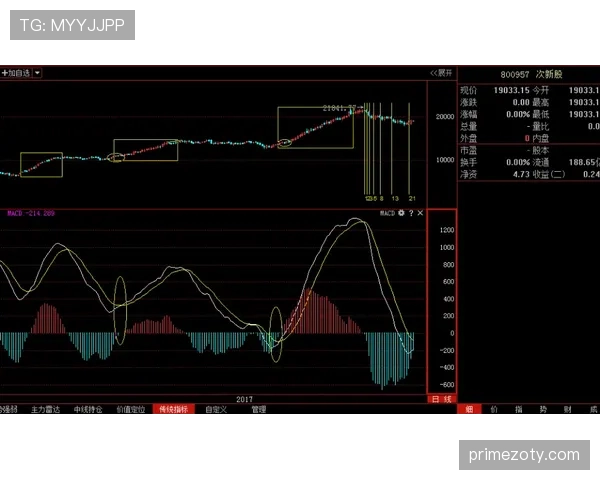600x480 pixels.
Task: Open the MACD indicator settings gear
Action: pyautogui.click(x=401, y=213)
